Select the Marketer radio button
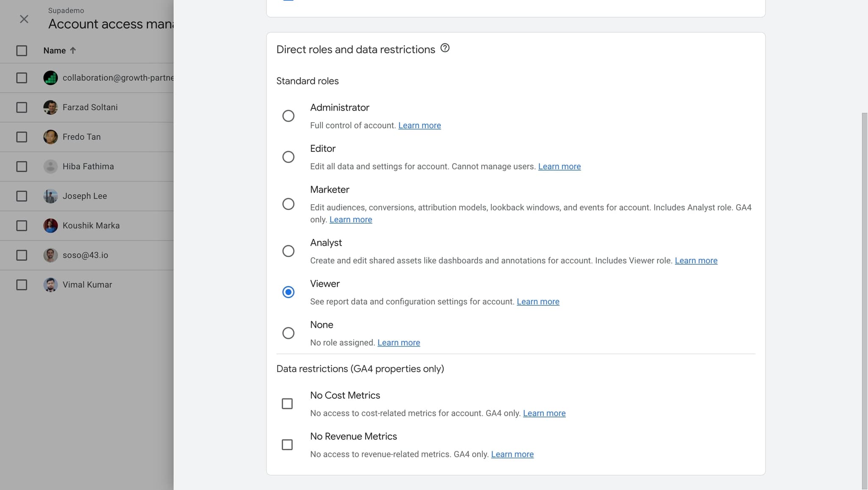Viewport: 868px width, 490px height. pos(288,204)
